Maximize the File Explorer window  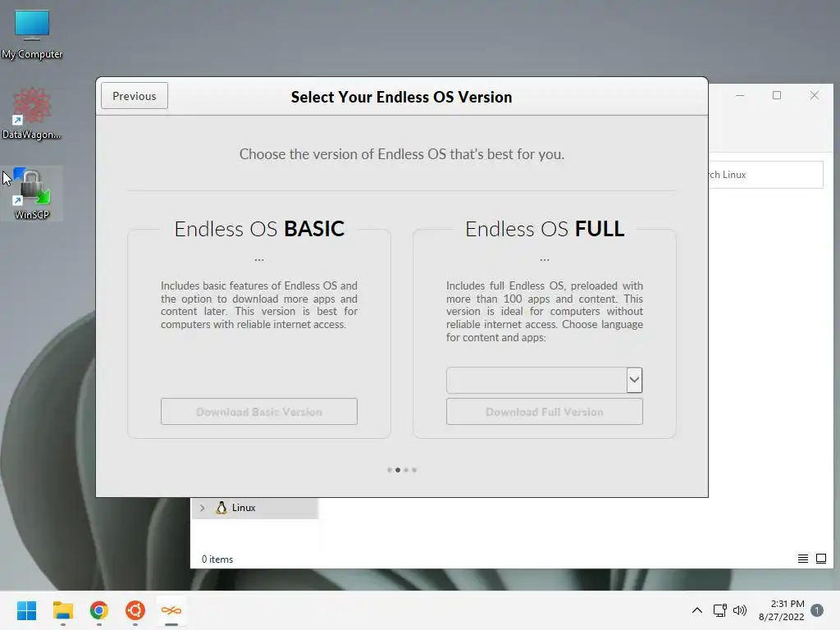777,95
